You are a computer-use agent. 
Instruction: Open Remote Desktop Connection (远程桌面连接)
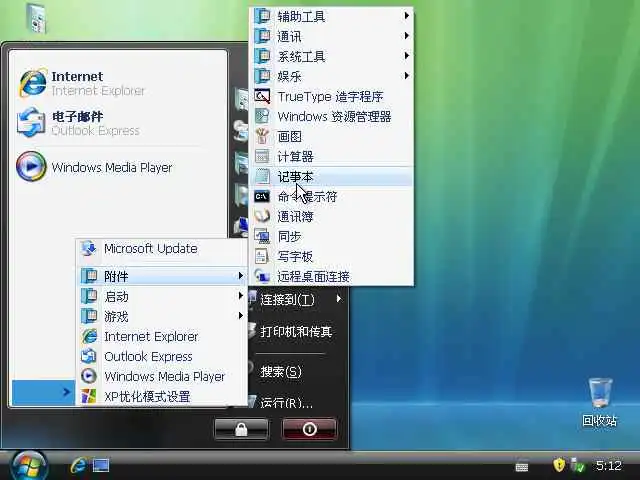click(331, 277)
